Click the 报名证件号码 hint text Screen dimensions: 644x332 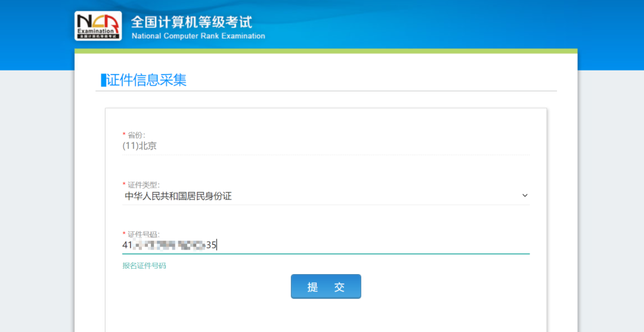coord(144,266)
